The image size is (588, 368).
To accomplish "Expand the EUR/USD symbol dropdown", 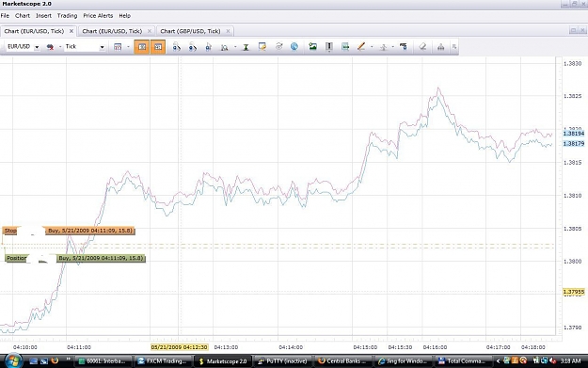I will pyautogui.click(x=37, y=47).
